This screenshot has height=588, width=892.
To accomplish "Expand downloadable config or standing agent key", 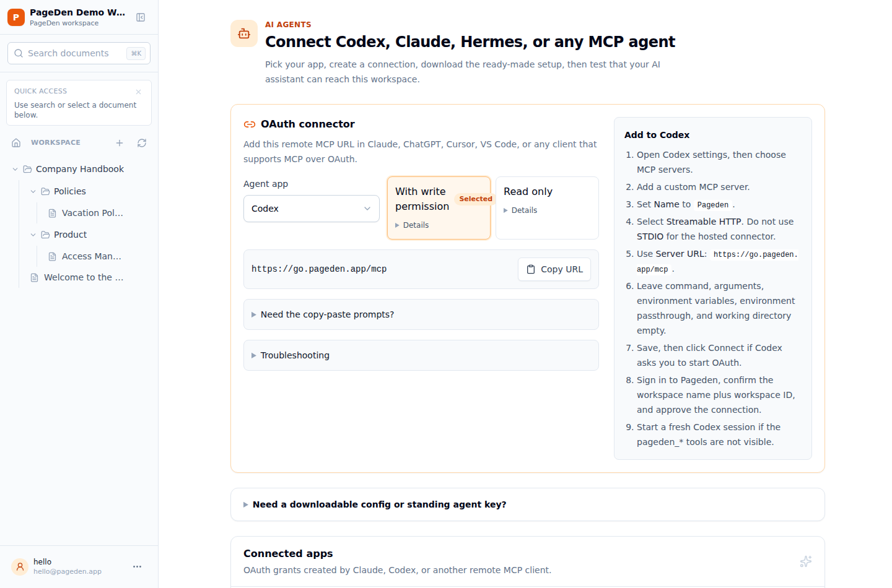I will tap(528, 504).
